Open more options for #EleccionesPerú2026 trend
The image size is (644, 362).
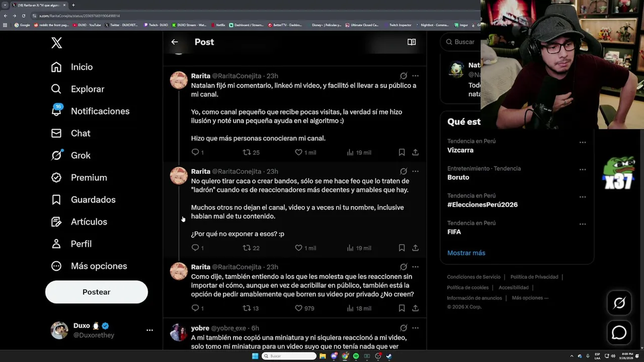click(x=583, y=197)
